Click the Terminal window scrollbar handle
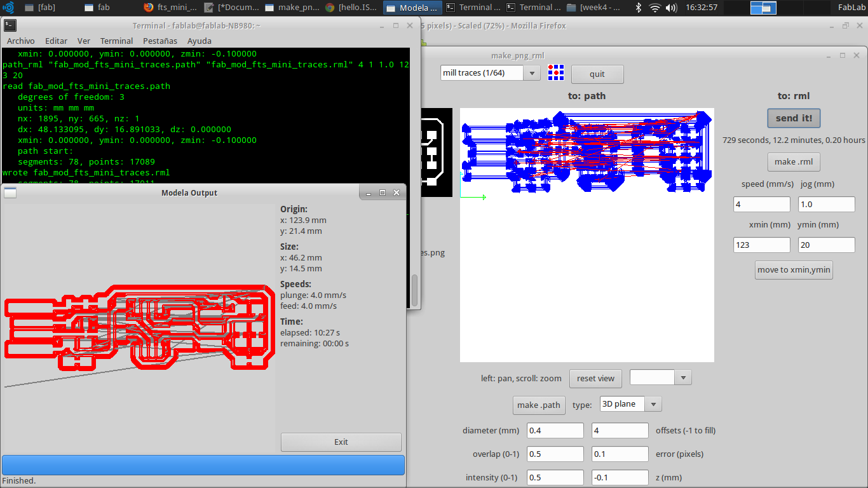 [x=415, y=290]
